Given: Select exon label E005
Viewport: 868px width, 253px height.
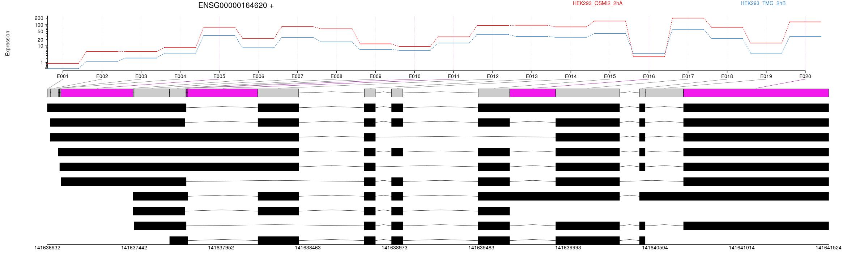Looking at the screenshot, I should pyautogui.click(x=219, y=76).
